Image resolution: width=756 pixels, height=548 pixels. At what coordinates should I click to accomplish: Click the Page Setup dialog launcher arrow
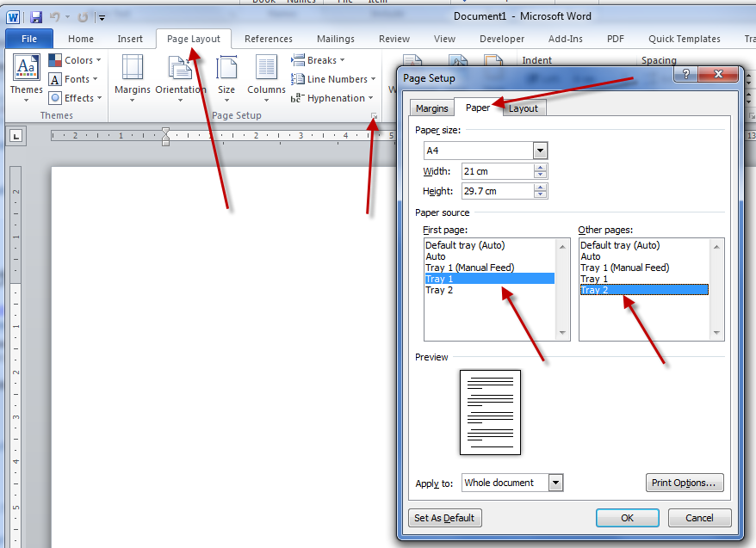click(x=373, y=116)
